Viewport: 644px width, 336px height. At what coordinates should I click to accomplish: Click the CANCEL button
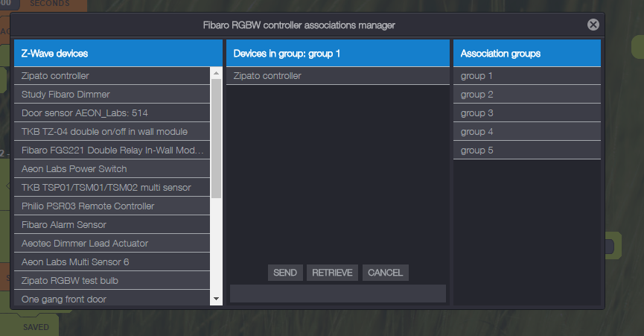click(385, 273)
